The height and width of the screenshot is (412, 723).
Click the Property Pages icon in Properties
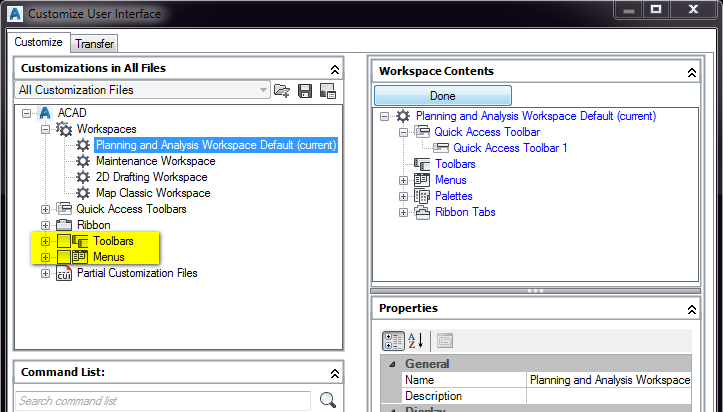coord(444,341)
